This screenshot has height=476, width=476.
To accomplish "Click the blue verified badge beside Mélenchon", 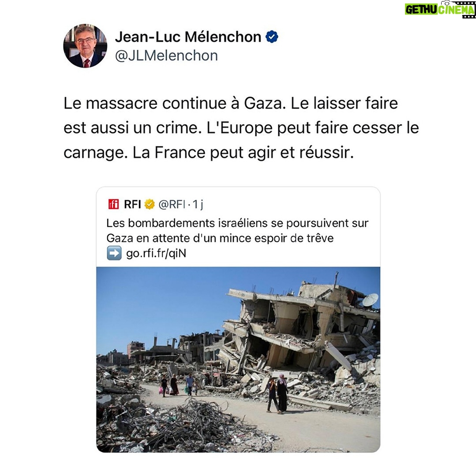I will 272,37.
